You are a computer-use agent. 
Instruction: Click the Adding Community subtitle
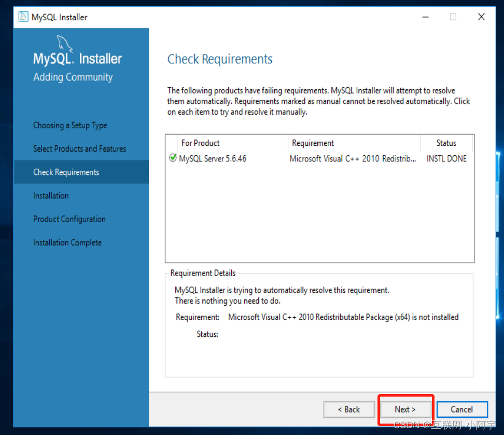pyautogui.click(x=73, y=77)
